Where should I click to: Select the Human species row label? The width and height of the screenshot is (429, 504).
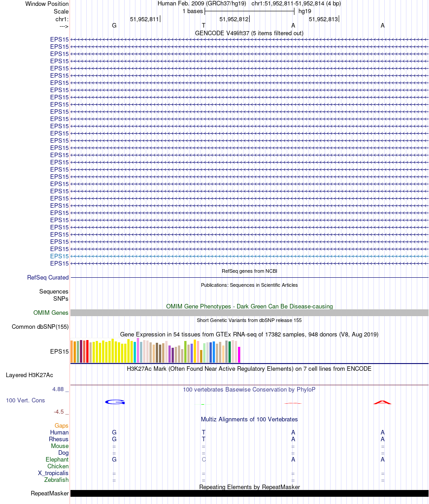point(59,432)
